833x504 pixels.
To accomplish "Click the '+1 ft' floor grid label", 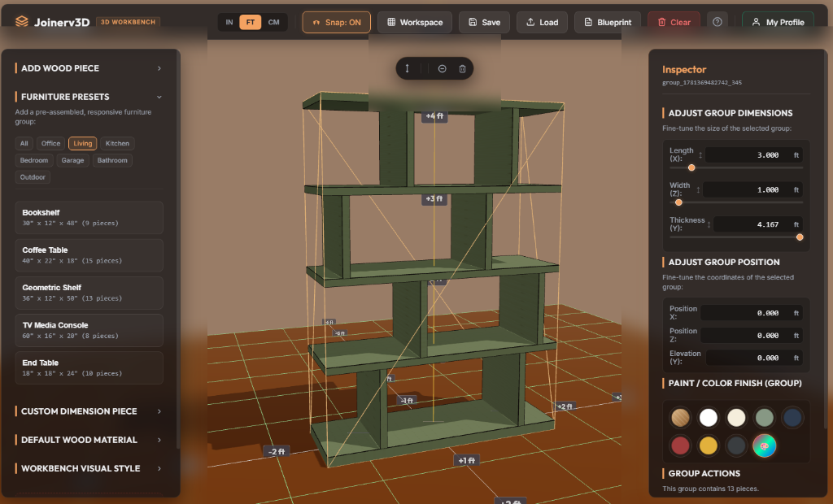I will coord(466,460).
